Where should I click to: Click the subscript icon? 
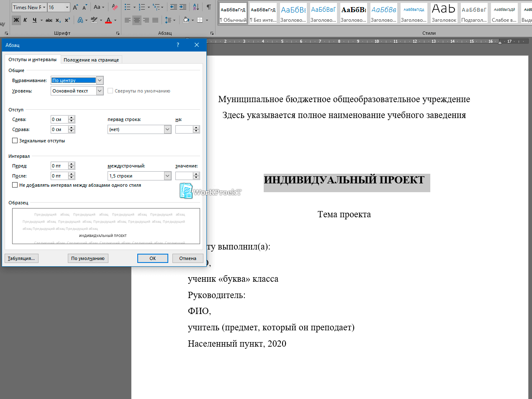(58, 20)
